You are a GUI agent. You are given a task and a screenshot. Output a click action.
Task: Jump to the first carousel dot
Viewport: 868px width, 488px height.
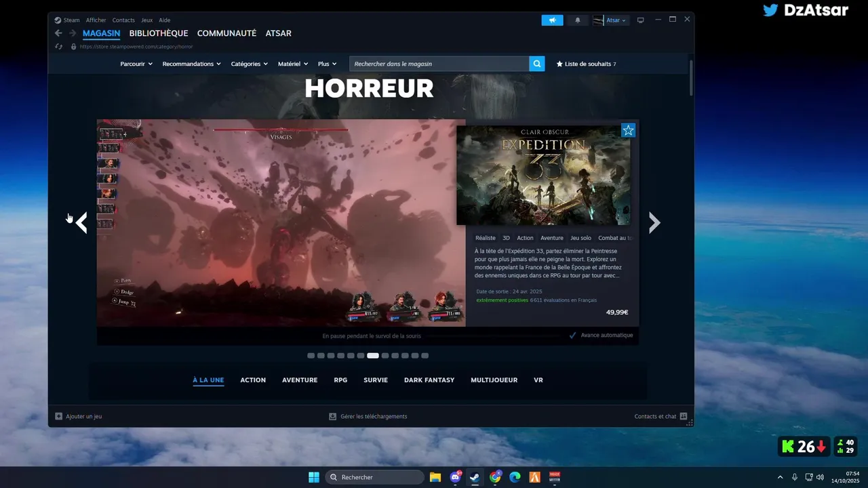[311, 355]
